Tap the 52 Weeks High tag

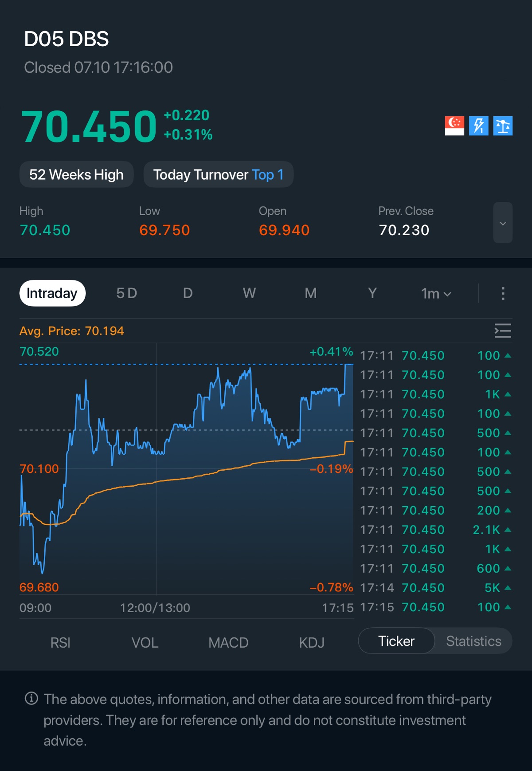click(x=76, y=174)
